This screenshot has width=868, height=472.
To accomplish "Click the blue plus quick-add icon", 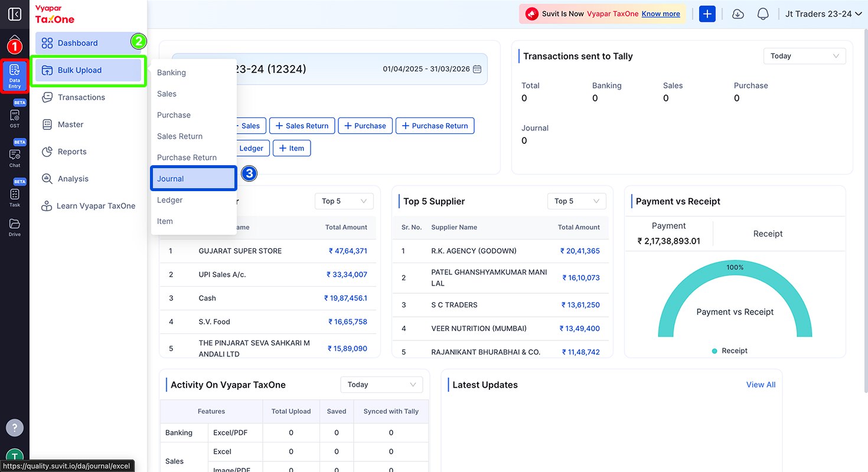I will point(707,14).
